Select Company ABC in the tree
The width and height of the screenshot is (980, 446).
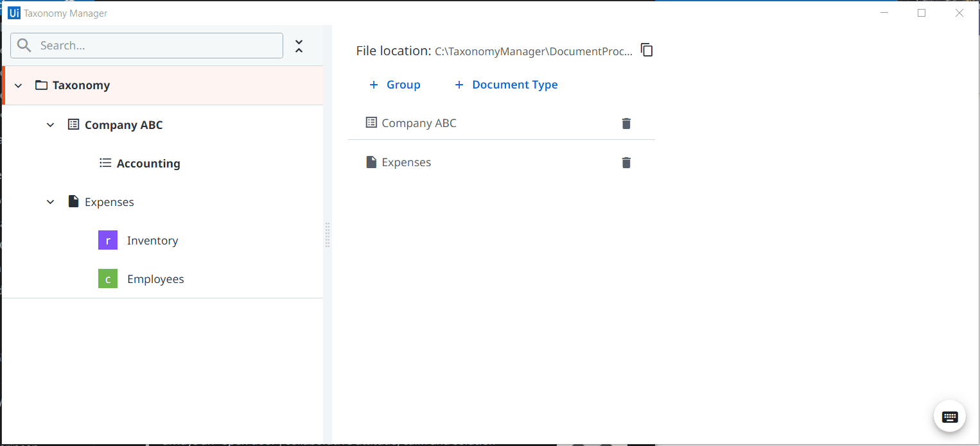(x=124, y=125)
